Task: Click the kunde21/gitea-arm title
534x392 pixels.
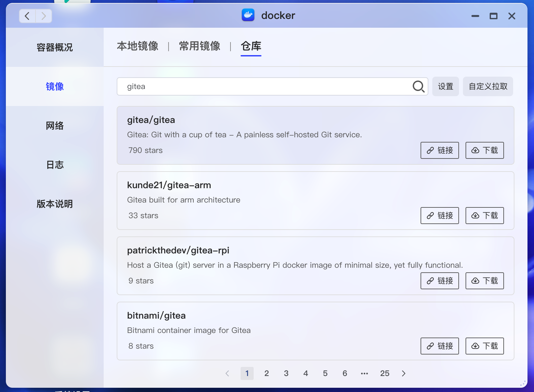Action: tap(169, 185)
